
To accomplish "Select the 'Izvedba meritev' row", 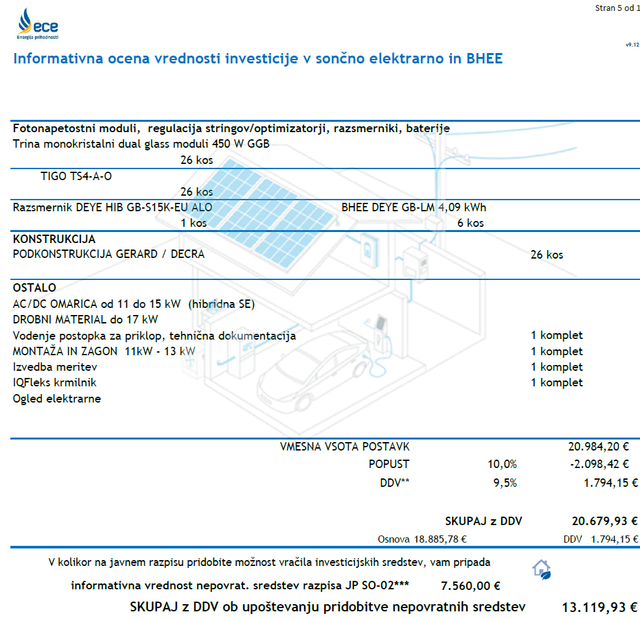I will click(x=55, y=367).
